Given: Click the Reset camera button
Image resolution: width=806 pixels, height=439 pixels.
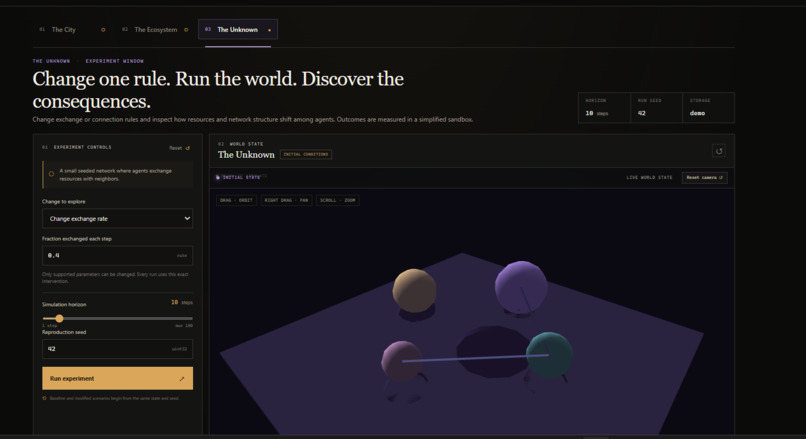Looking at the screenshot, I should click(704, 178).
